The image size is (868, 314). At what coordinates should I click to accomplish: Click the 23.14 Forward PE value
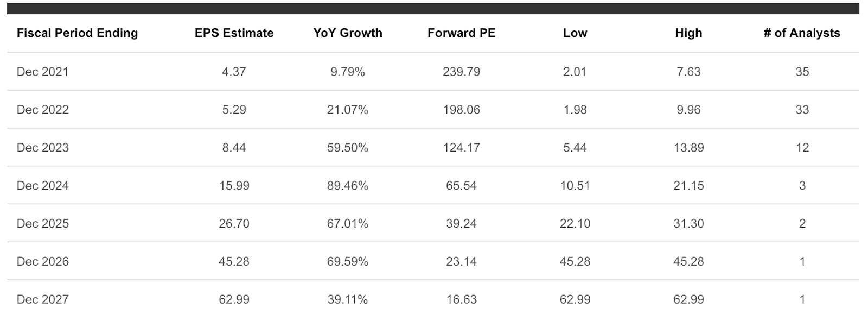click(x=461, y=262)
